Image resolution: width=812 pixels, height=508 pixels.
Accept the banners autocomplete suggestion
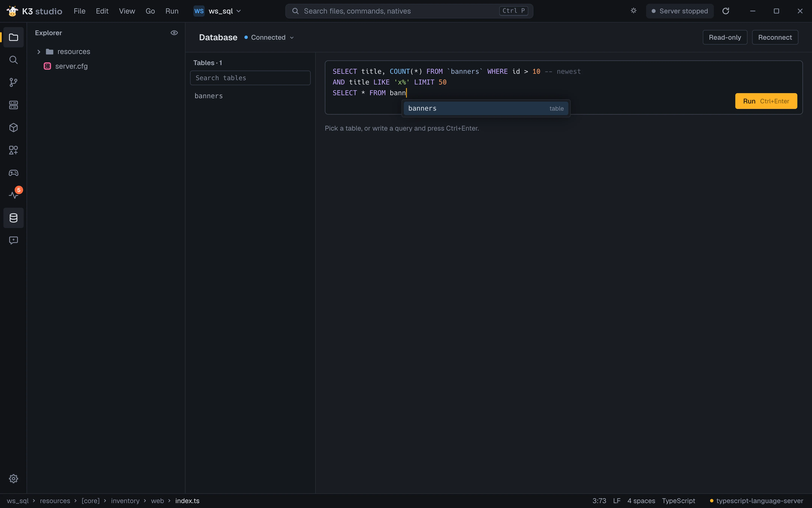(486, 109)
